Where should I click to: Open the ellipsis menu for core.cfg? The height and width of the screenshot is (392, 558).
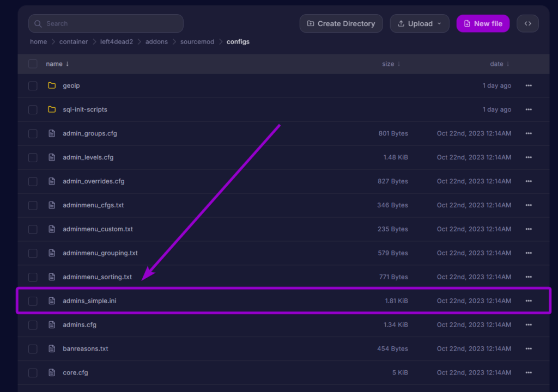point(528,372)
